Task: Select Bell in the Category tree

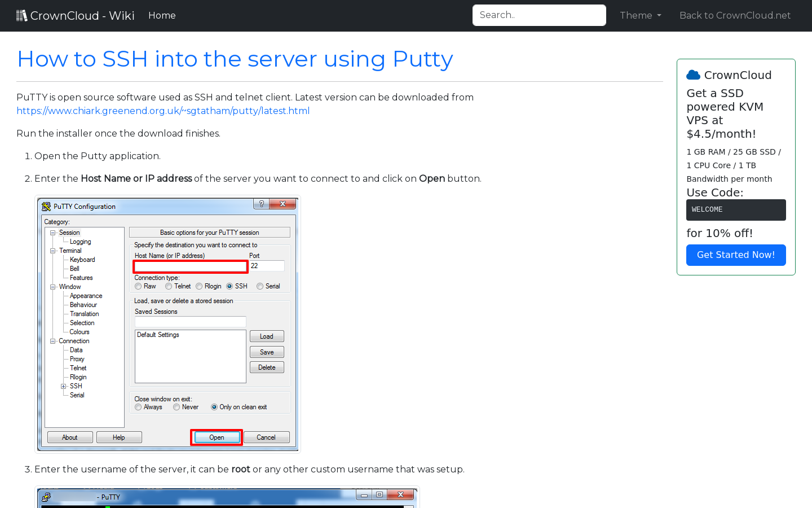Action: coord(74,269)
